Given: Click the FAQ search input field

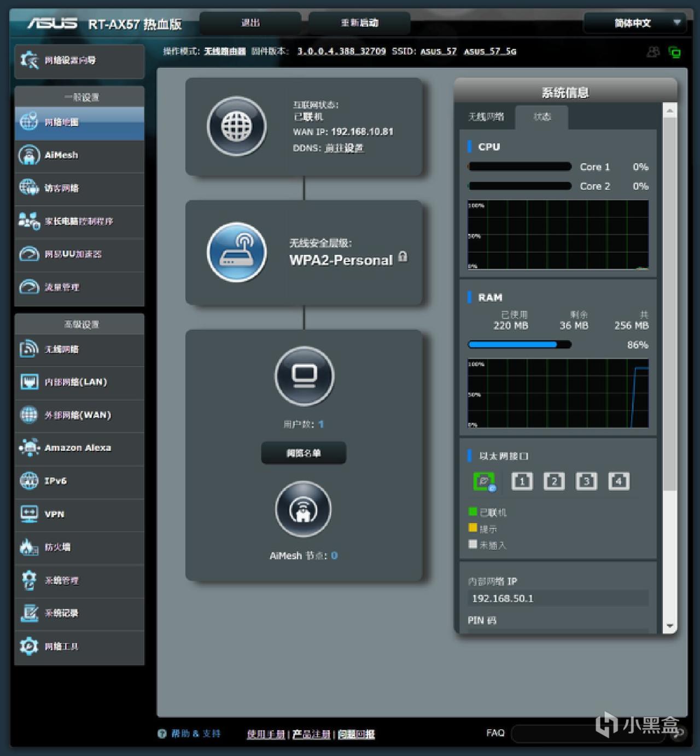Looking at the screenshot, I should coord(588,734).
